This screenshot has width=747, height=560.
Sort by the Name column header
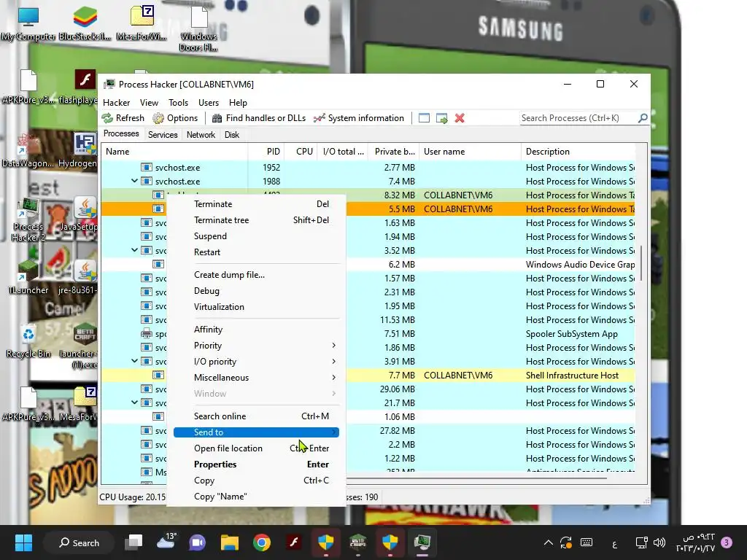pyautogui.click(x=174, y=152)
